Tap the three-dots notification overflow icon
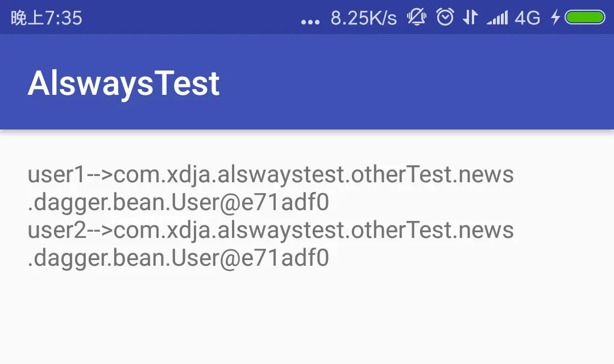The image size is (614, 364). [x=310, y=22]
